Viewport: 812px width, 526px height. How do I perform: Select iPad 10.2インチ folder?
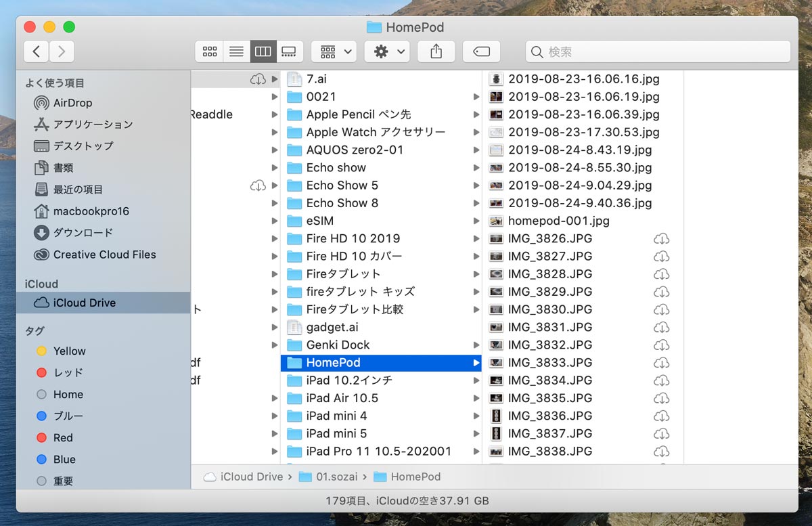[381, 380]
